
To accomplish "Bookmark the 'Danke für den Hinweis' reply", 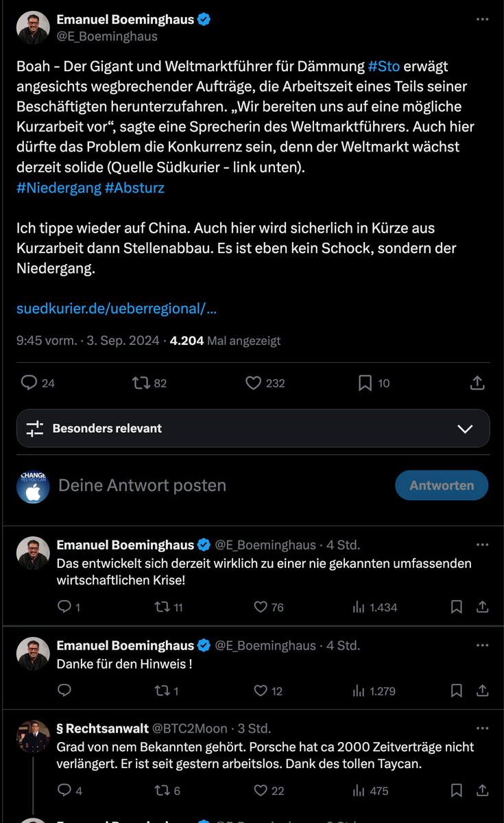I will [457, 691].
